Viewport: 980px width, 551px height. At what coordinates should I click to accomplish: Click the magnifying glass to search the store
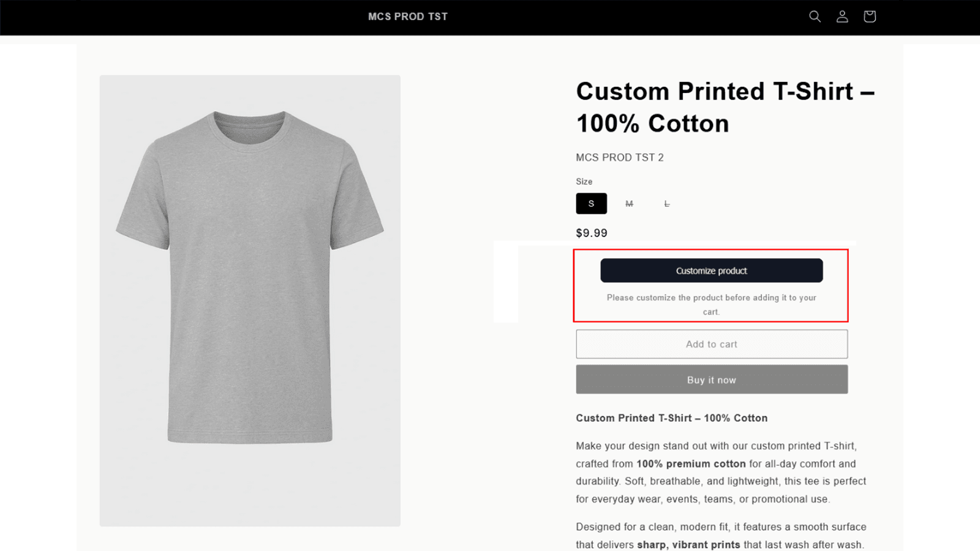(815, 17)
